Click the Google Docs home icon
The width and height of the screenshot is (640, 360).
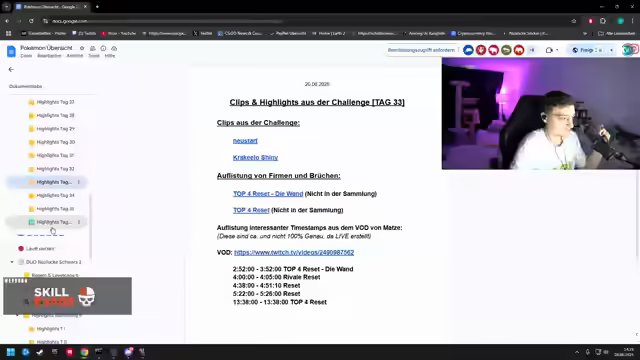11,51
